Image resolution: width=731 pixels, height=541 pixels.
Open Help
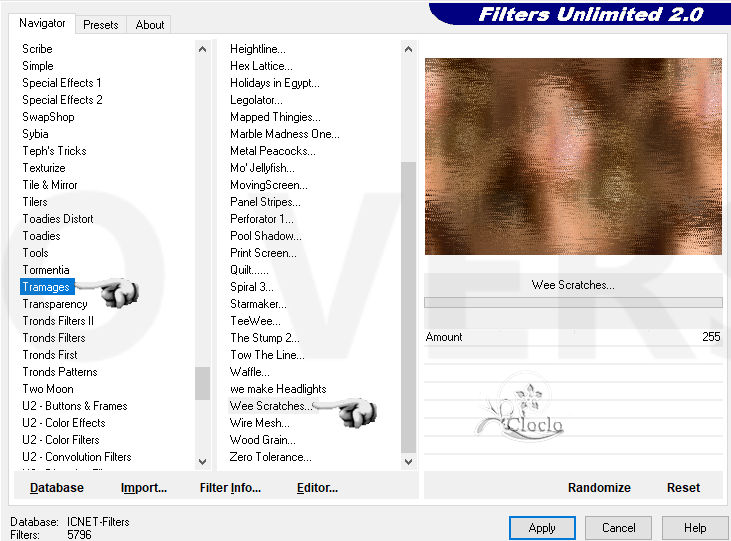pyautogui.click(x=695, y=528)
